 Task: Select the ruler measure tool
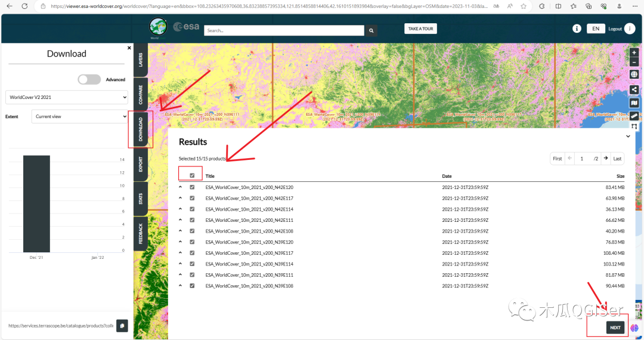click(634, 116)
